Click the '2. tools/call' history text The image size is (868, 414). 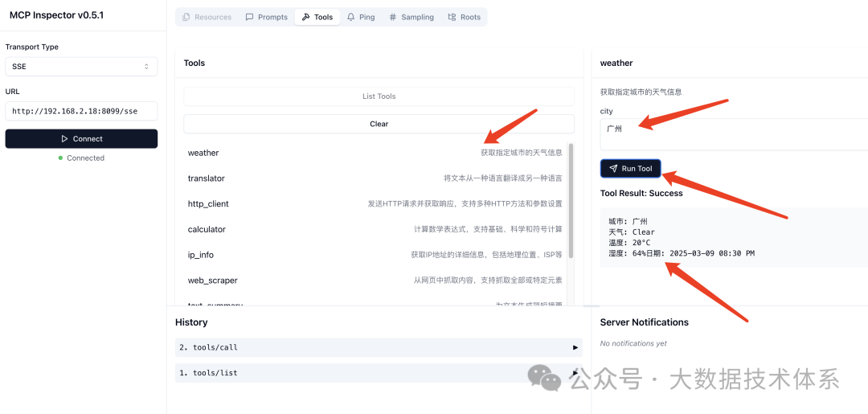click(x=209, y=347)
